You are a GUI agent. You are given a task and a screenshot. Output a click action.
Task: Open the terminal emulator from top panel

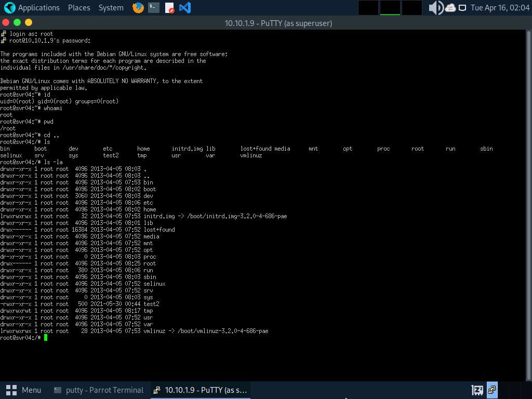coord(153,7)
